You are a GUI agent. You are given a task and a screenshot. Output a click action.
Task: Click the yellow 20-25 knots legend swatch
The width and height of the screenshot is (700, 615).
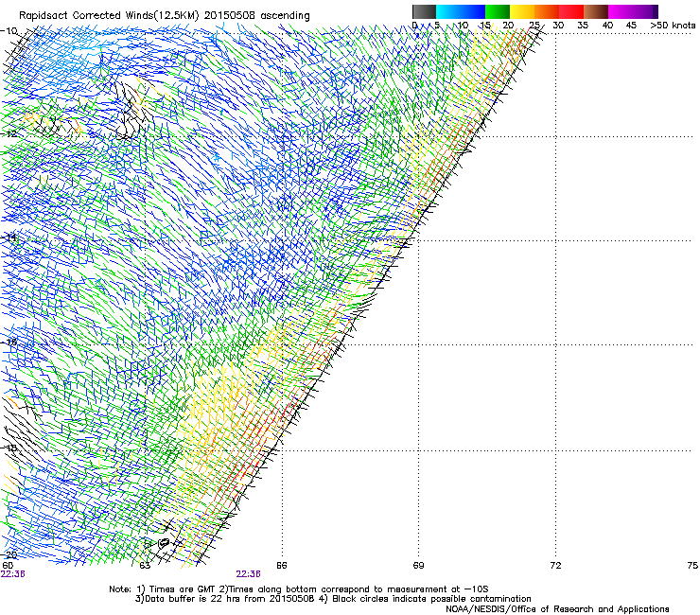pyautogui.click(x=522, y=11)
